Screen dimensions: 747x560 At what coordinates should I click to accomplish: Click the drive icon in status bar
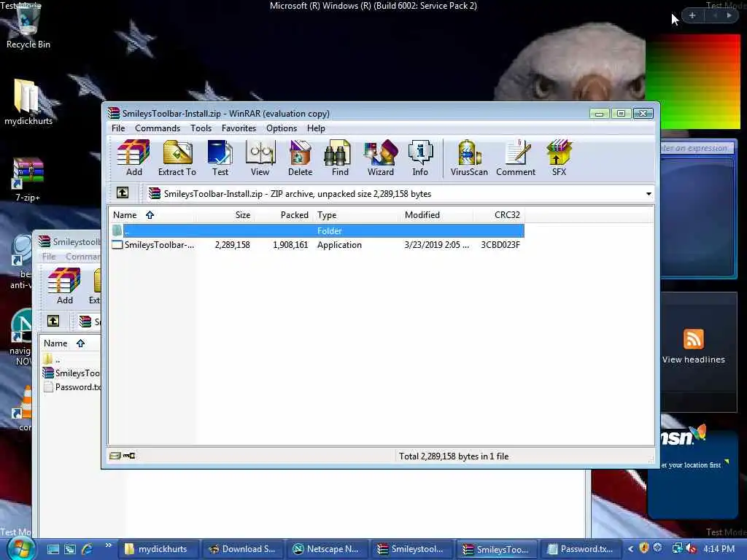(115, 456)
